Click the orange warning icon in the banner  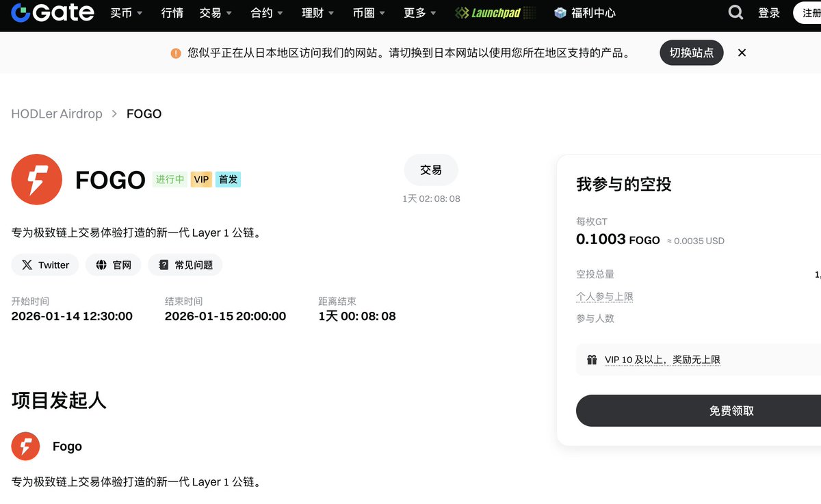coord(176,53)
